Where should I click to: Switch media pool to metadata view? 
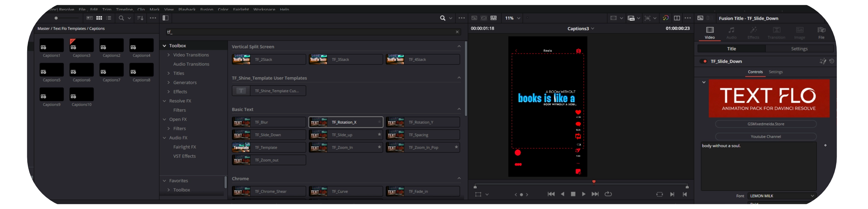90,18
